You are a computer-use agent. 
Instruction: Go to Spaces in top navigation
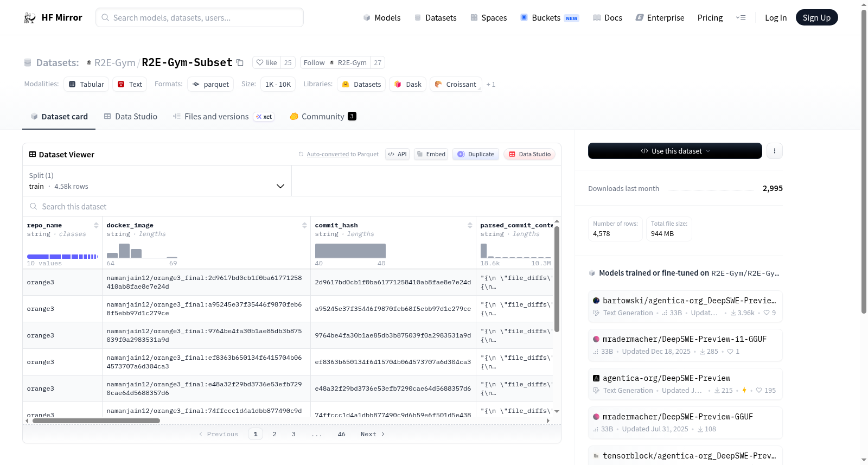point(488,18)
